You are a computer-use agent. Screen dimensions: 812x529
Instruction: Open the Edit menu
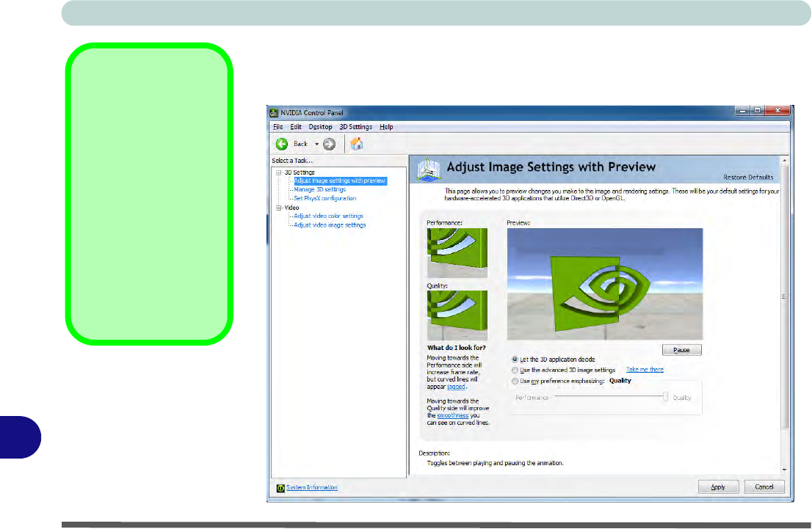coord(296,127)
